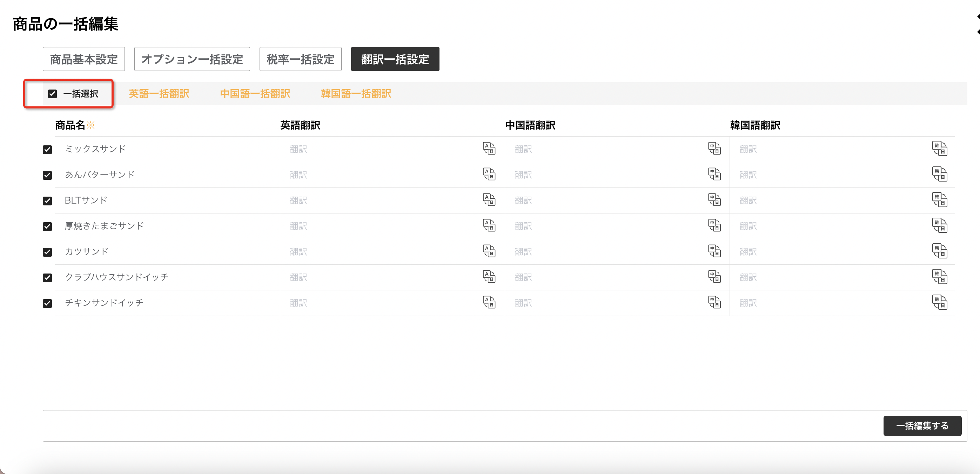This screenshot has width=980, height=474.
Task: Click English translate icon for クラブハウスサンドイッチ
Action: tap(489, 277)
